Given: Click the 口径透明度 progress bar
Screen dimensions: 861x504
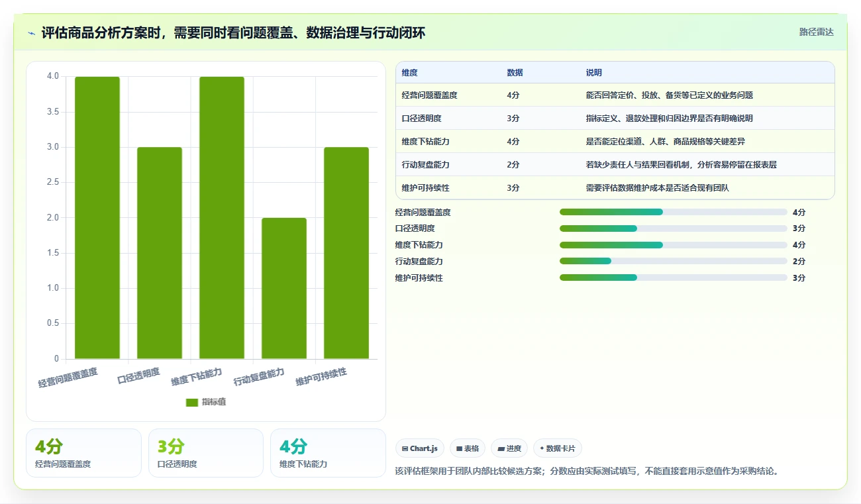Looking at the screenshot, I should [x=673, y=228].
